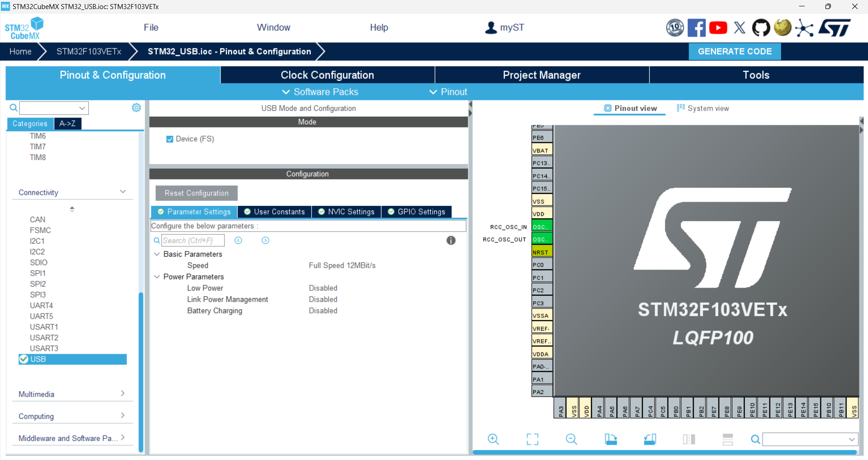Rotate the chip clockwise

tap(611, 439)
